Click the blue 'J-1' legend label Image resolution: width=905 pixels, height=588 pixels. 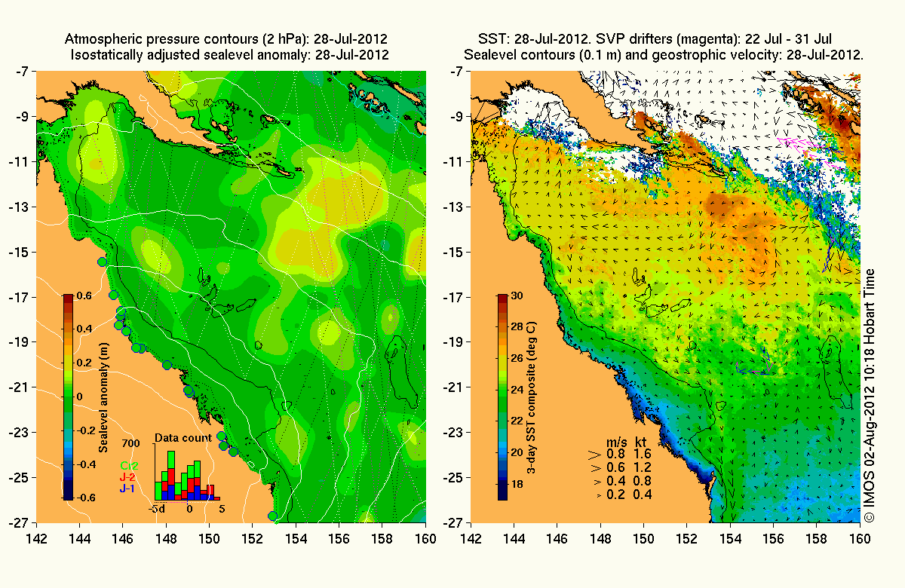(x=128, y=488)
